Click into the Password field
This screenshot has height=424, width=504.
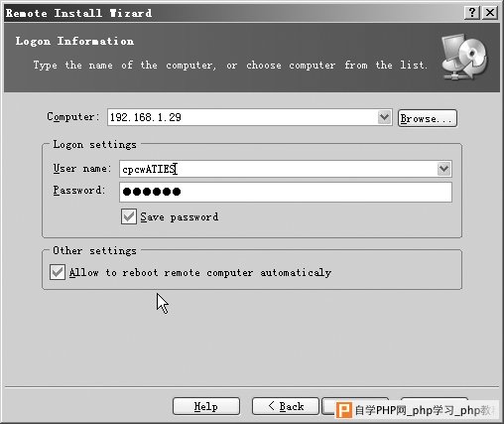click(286, 192)
